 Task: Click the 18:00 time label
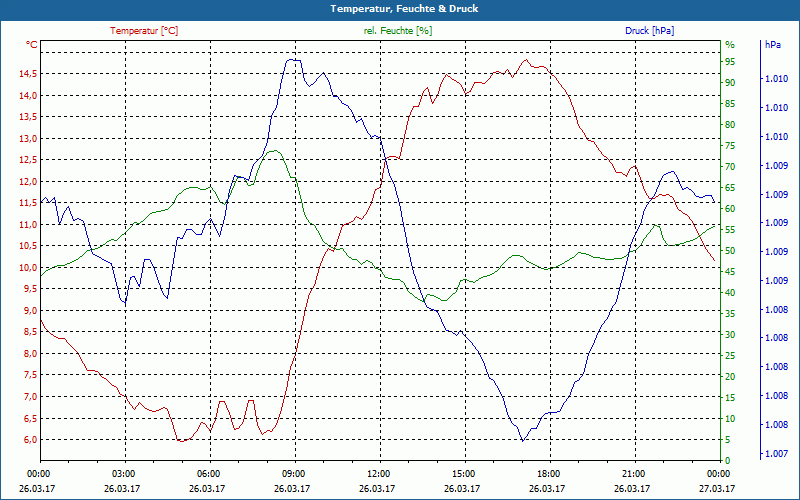tap(548, 474)
